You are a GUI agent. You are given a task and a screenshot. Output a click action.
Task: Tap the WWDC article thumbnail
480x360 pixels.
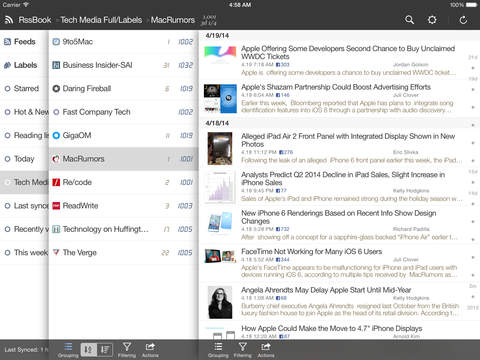pos(220,55)
